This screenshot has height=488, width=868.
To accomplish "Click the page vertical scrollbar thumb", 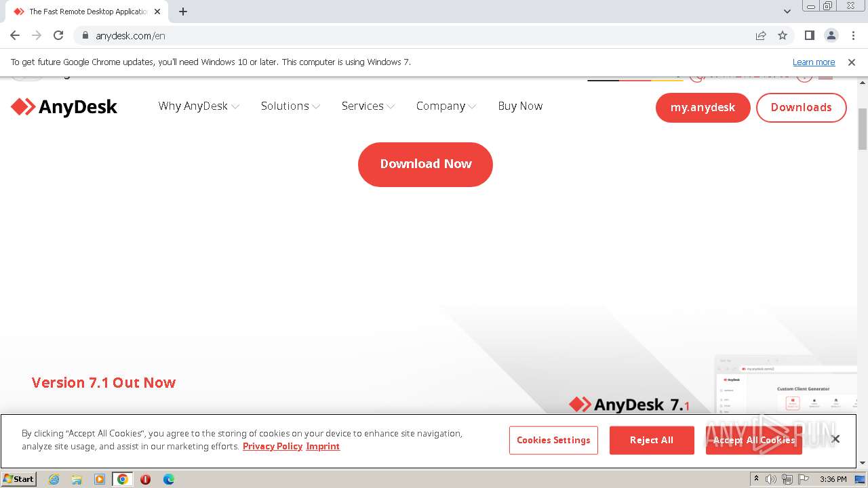I will point(863,129).
